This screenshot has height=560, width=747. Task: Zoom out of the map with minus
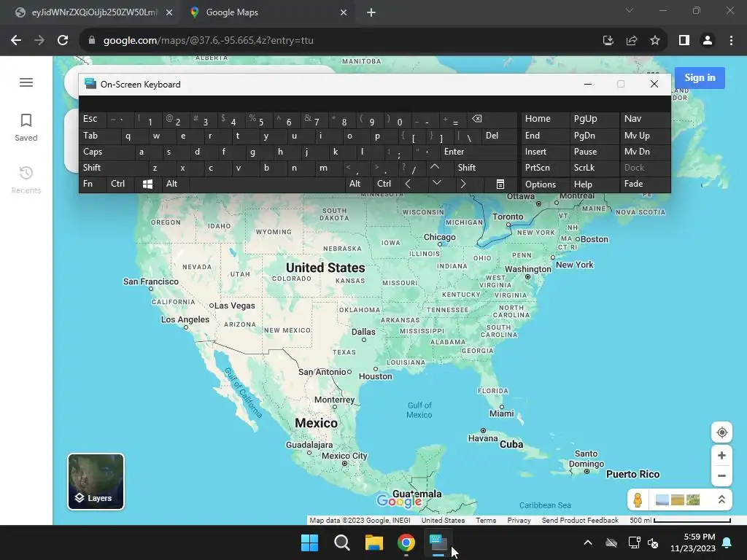coord(721,475)
